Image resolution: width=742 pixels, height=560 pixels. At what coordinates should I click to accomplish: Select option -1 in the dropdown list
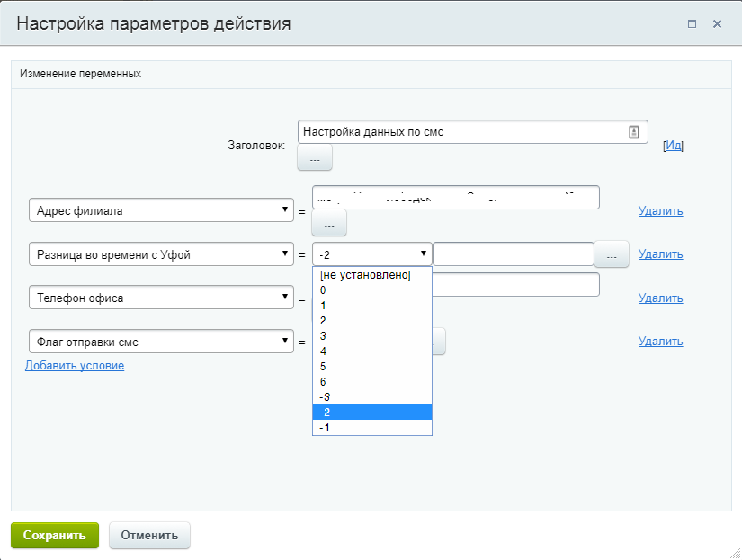[x=372, y=428]
